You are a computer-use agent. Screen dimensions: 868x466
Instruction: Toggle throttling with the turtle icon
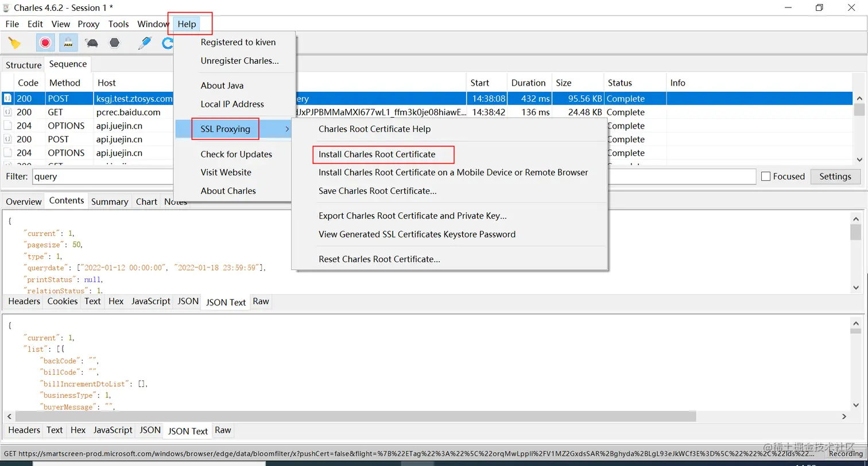pos(91,43)
